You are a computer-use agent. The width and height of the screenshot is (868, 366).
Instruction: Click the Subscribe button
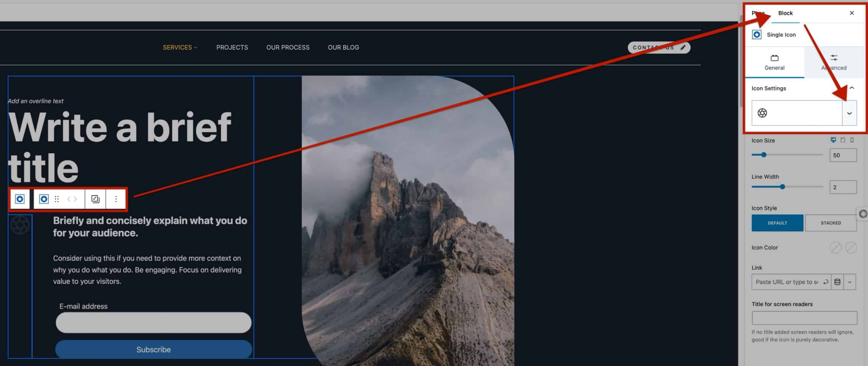pos(153,349)
